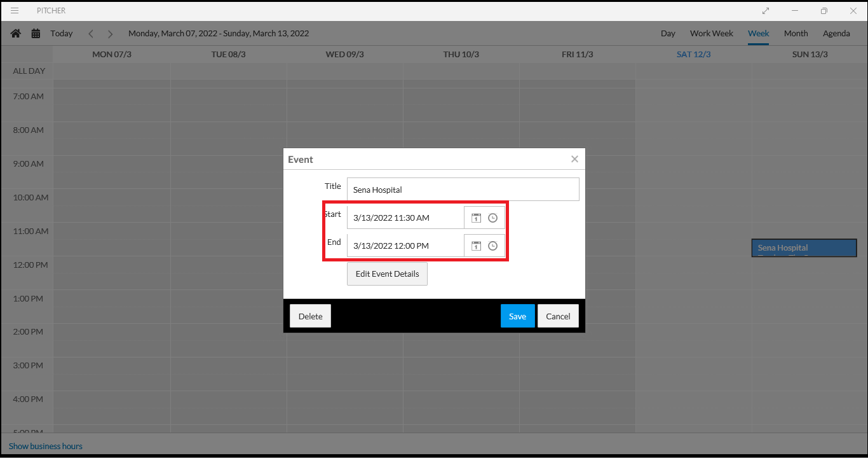This screenshot has height=458, width=868.
Task: Open the hamburger menu icon
Action: point(15,11)
